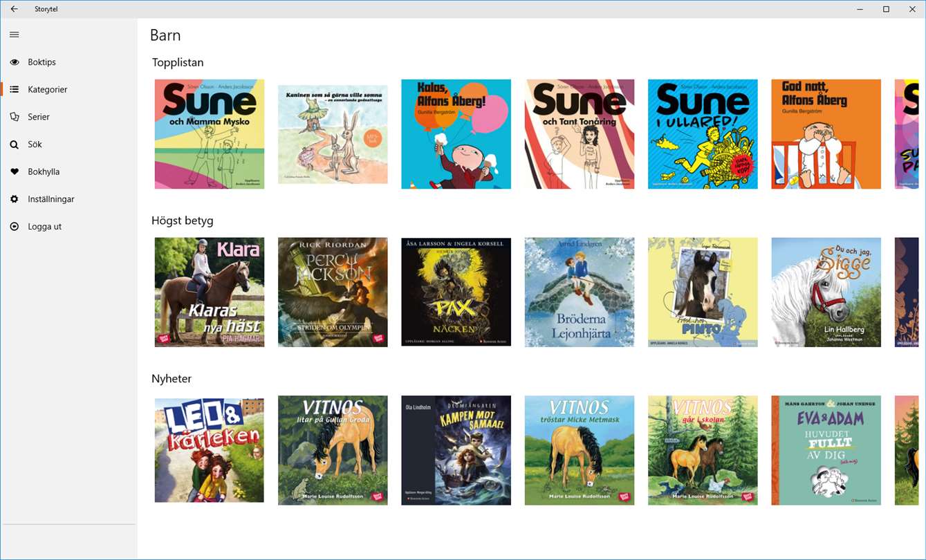The image size is (926, 560).
Task: Open Sök to search books
Action: (69, 144)
